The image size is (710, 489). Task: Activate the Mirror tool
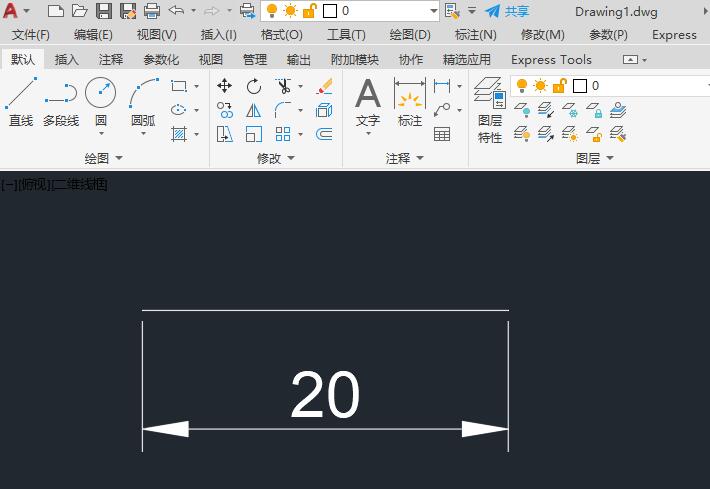click(x=254, y=110)
